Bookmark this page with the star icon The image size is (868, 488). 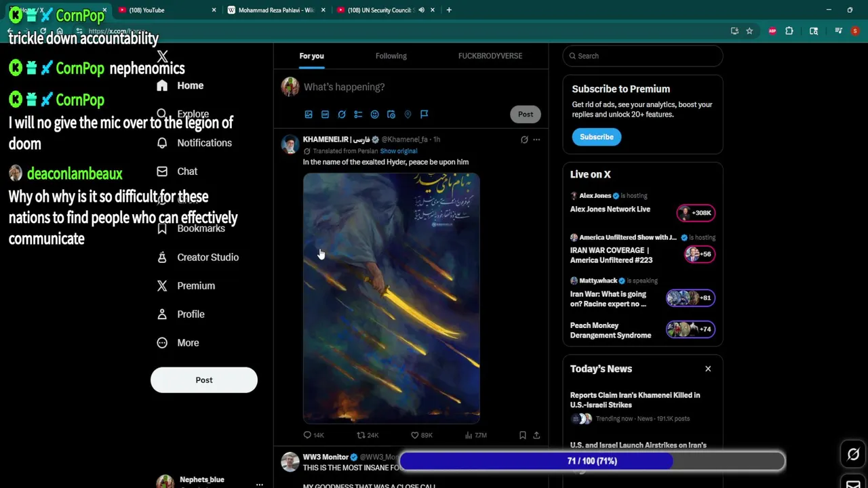point(749,31)
